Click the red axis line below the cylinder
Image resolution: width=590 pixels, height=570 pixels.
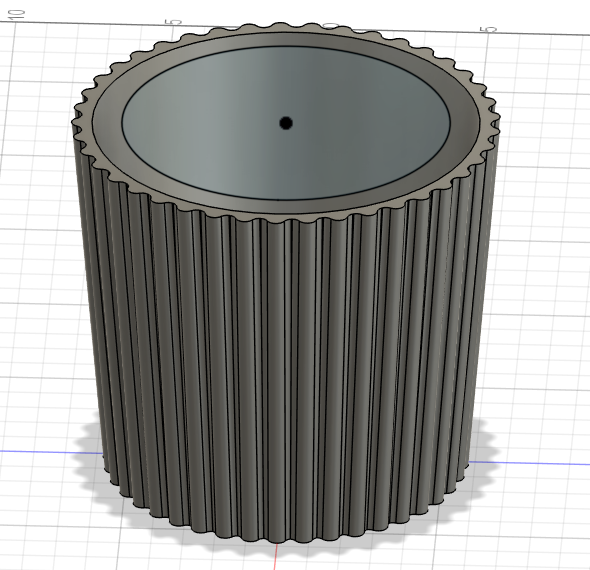[x=276, y=556]
